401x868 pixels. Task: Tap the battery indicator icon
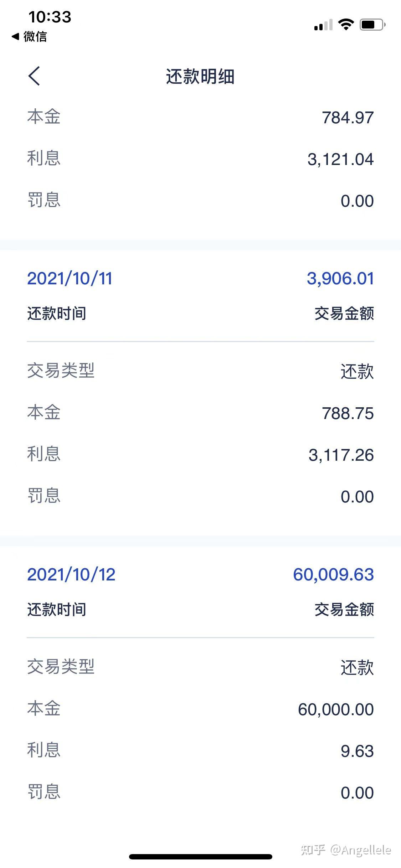tap(372, 25)
